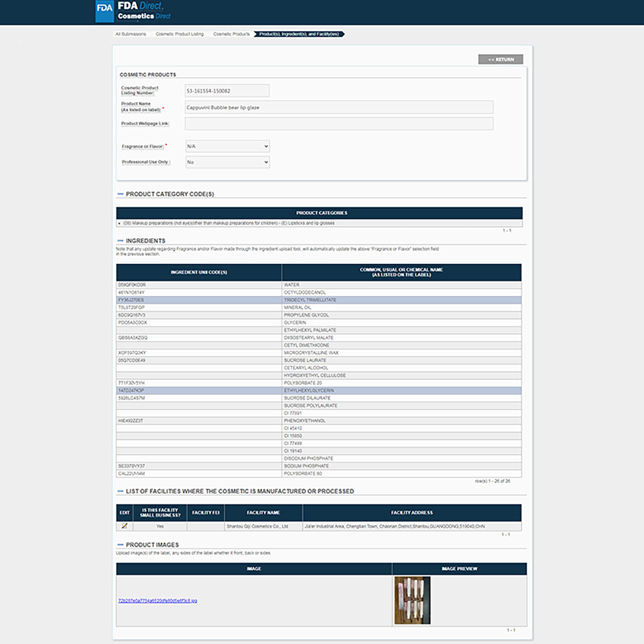The image size is (644, 644).
Task: Go to the Cosmetic Product Listing breadcrumb
Action: tap(180, 34)
